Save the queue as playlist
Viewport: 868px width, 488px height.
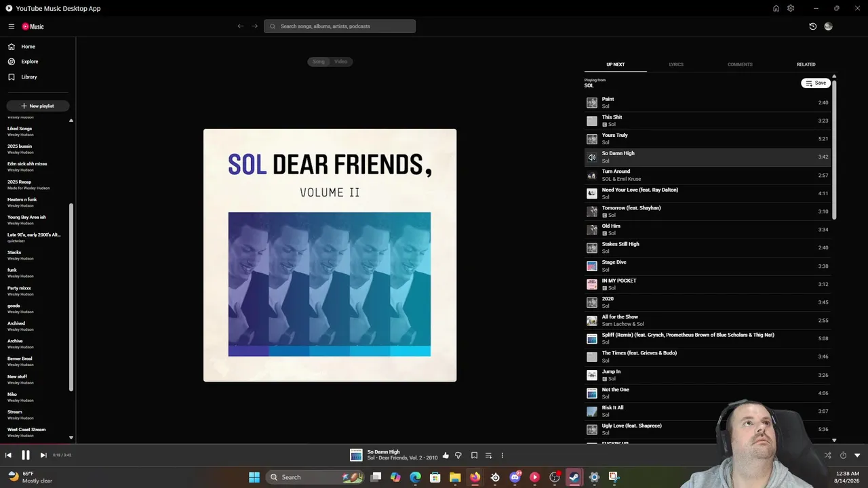tap(816, 83)
